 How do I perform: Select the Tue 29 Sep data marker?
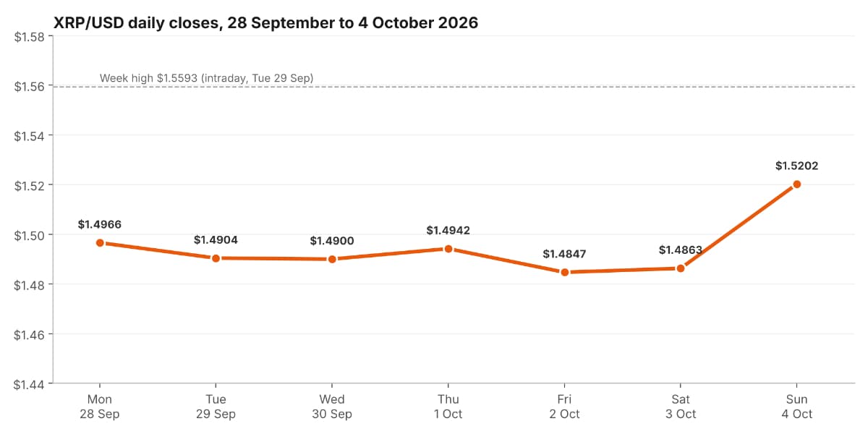click(x=216, y=258)
